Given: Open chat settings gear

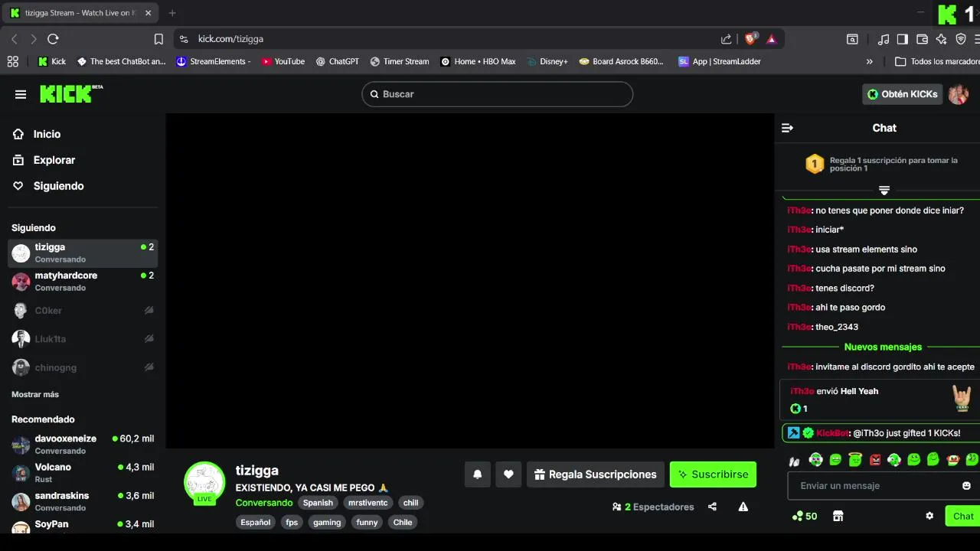Looking at the screenshot, I should tap(929, 516).
